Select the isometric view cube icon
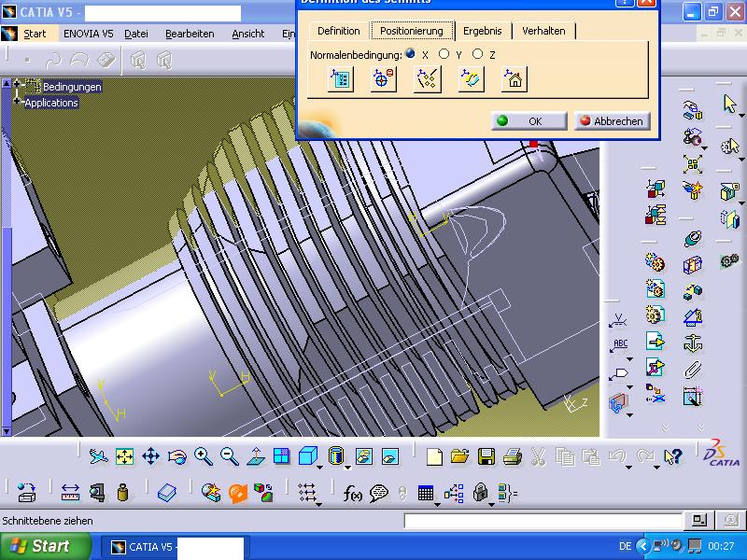 point(308,456)
